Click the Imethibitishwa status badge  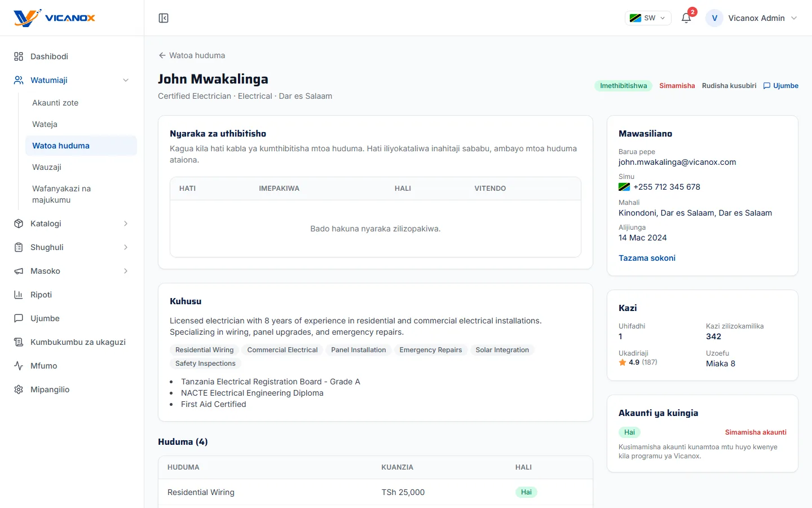(x=623, y=86)
